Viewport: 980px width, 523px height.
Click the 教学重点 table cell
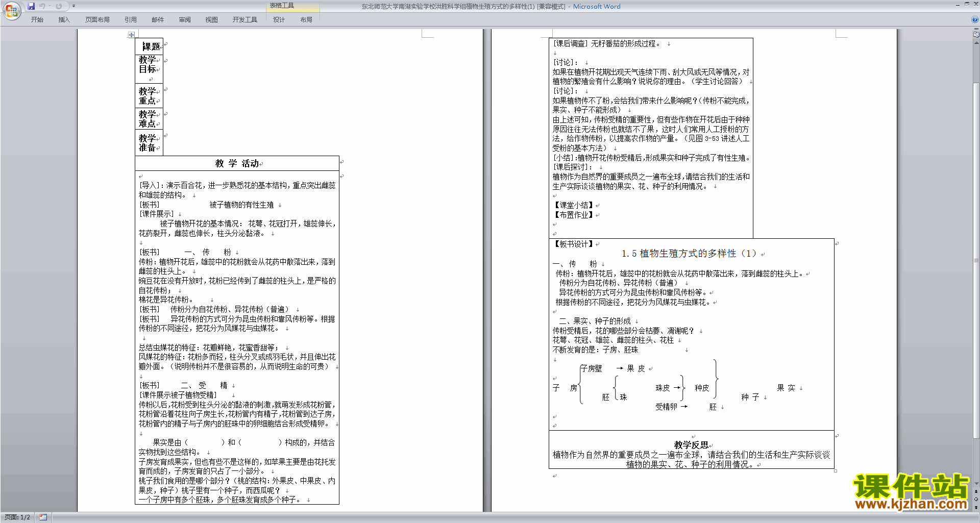point(149,95)
